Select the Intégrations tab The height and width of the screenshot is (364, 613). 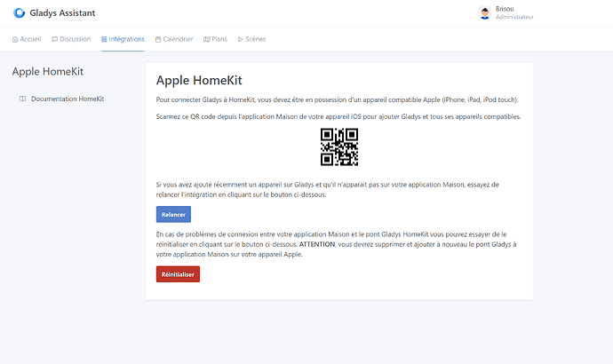pos(123,39)
